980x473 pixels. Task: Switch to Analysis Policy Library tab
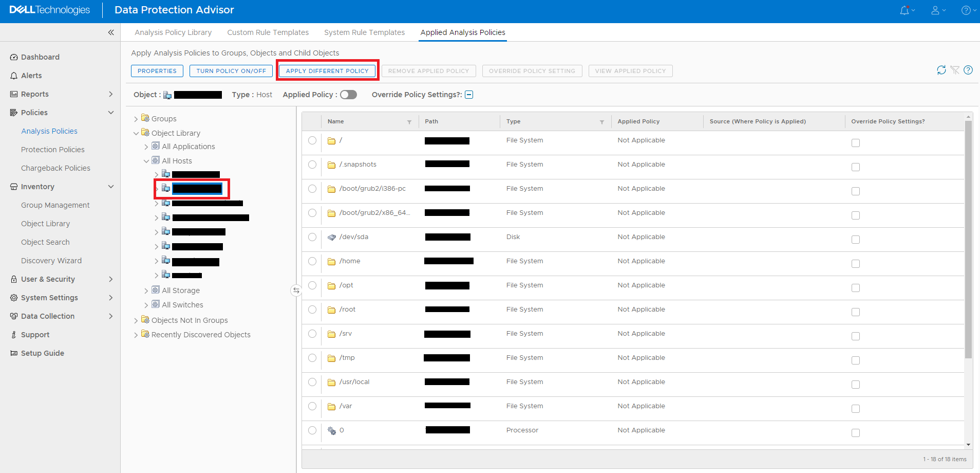[173, 32]
